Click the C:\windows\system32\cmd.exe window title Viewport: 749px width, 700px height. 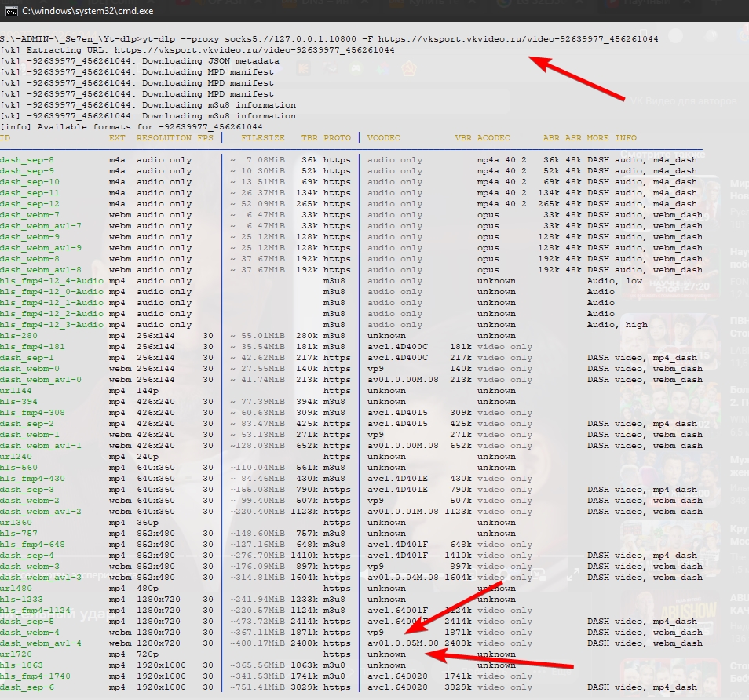pyautogui.click(x=87, y=11)
